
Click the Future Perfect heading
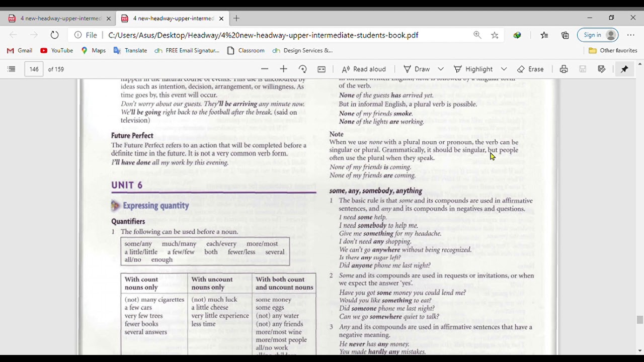[x=132, y=136]
